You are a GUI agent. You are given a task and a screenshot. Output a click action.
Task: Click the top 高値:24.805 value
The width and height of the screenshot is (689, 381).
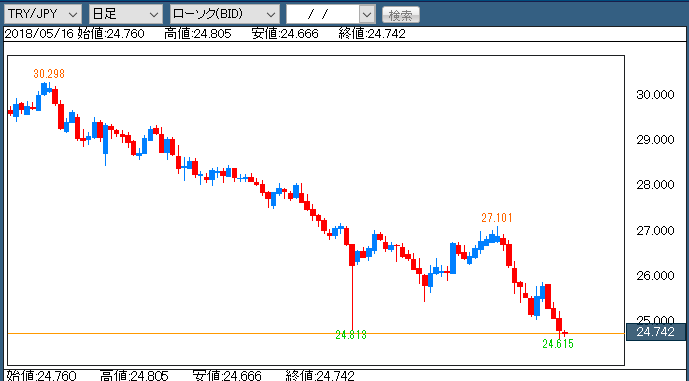[198, 34]
